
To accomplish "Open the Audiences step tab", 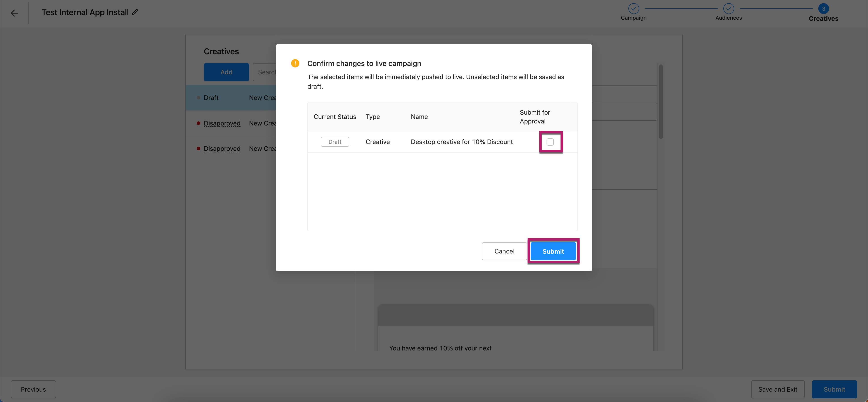I will pyautogui.click(x=729, y=18).
